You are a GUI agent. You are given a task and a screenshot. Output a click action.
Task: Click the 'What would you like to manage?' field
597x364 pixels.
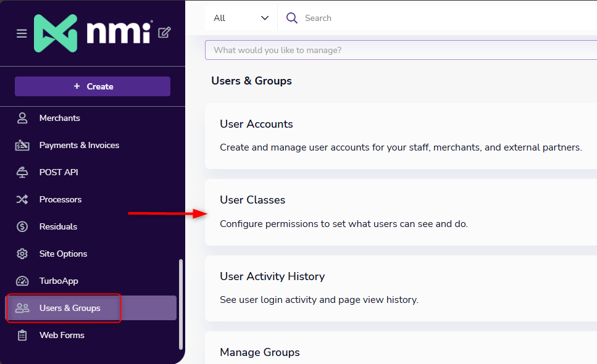coord(401,50)
